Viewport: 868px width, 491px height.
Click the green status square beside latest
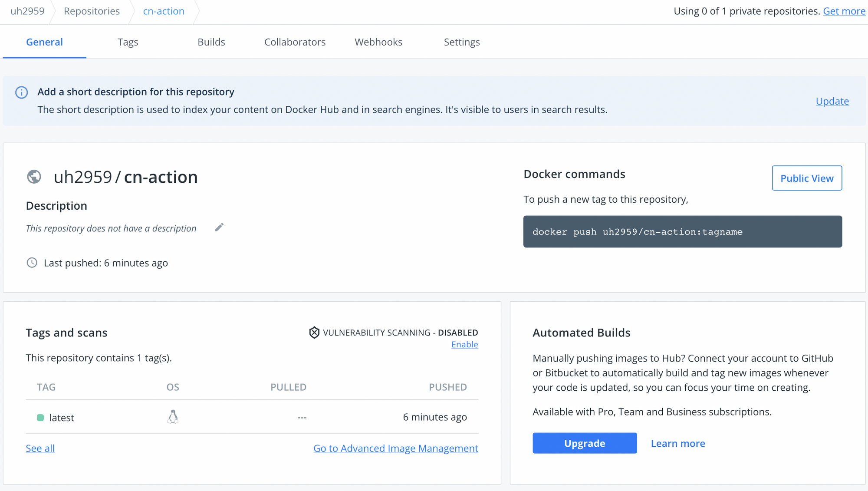pyautogui.click(x=40, y=418)
